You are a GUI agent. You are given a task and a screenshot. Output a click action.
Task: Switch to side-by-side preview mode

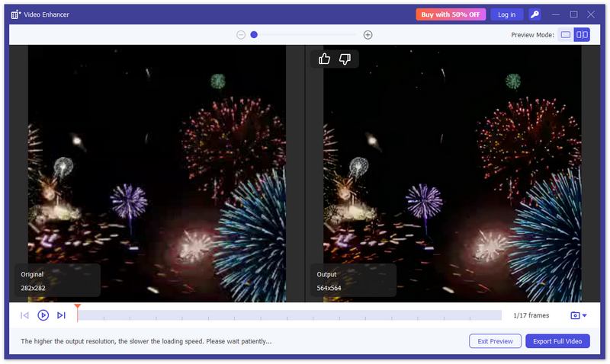tap(582, 35)
